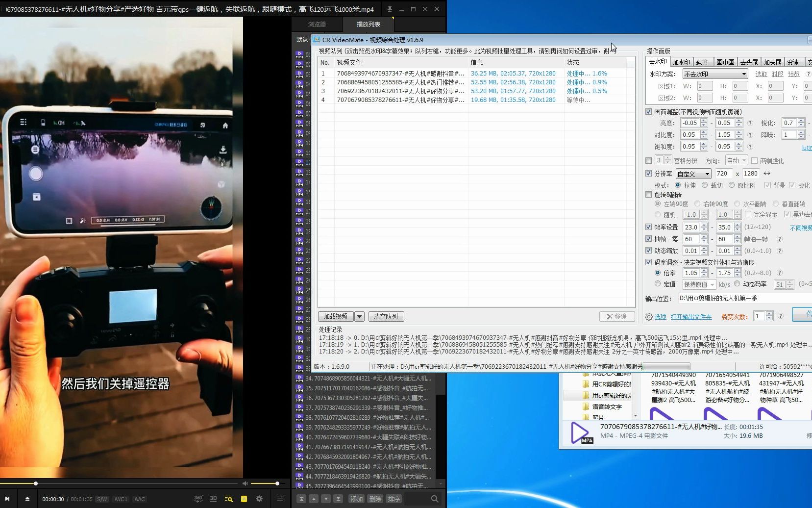Move playlist item to bottom icon

click(x=338, y=499)
